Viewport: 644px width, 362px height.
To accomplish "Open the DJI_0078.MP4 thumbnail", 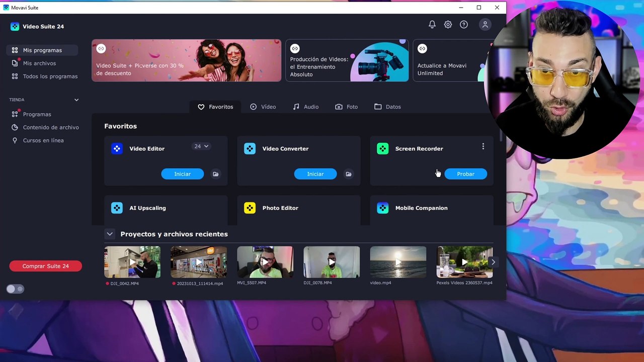I will click(332, 262).
